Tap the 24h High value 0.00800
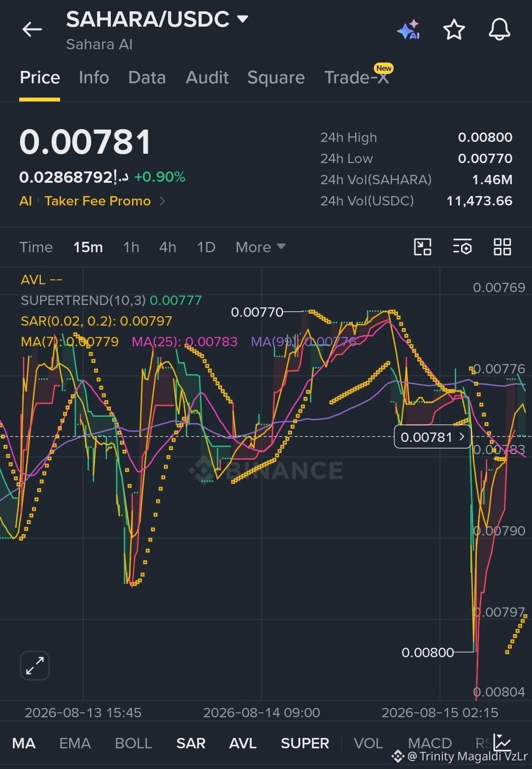Screen dimensions: 532x769 coord(485,137)
